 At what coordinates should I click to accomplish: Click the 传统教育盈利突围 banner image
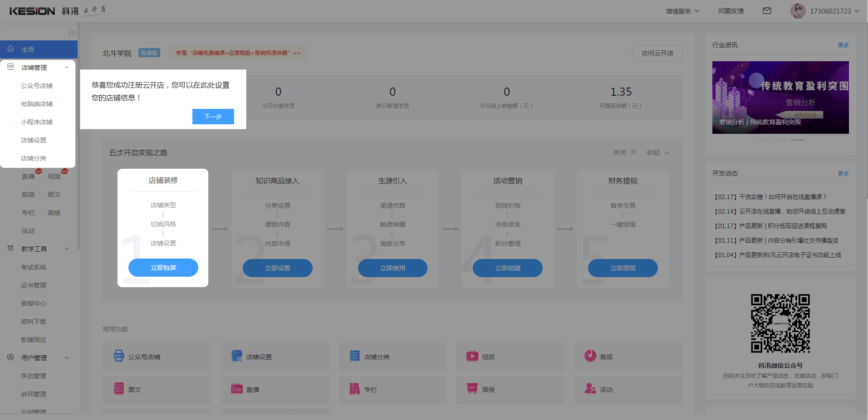pyautogui.click(x=780, y=98)
